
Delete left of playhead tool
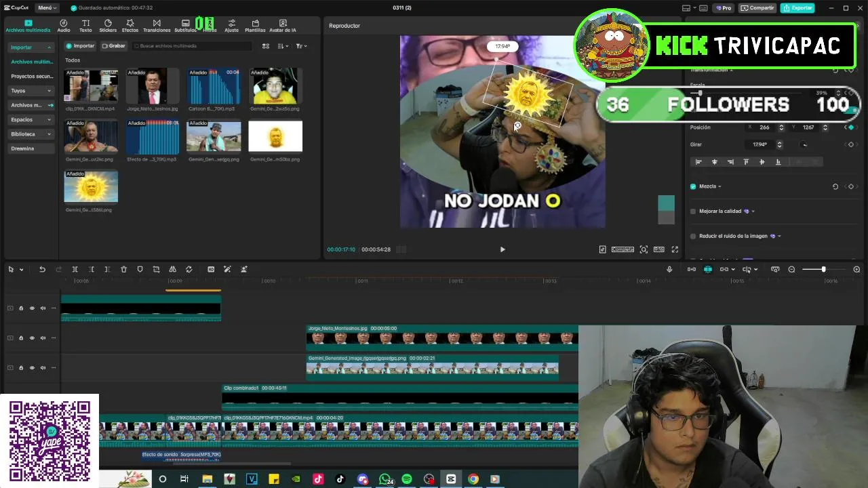tap(91, 270)
